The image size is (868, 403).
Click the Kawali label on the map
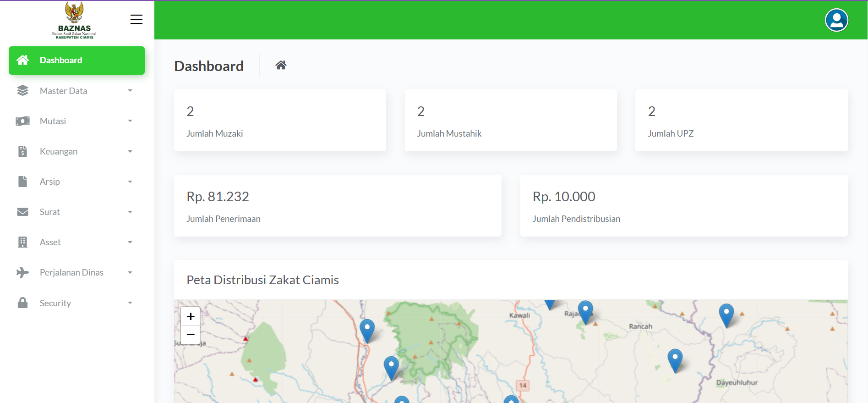[x=519, y=315]
